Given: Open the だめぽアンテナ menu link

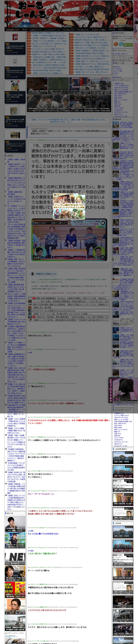Looking at the screenshot, I should (36, 30).
